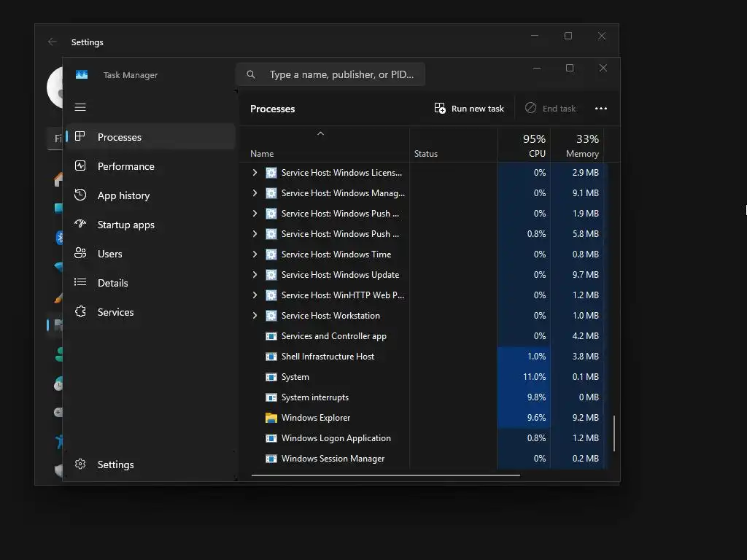Screen dimensions: 747x560
Task: Open the Startup apps page
Action: click(x=150, y=225)
